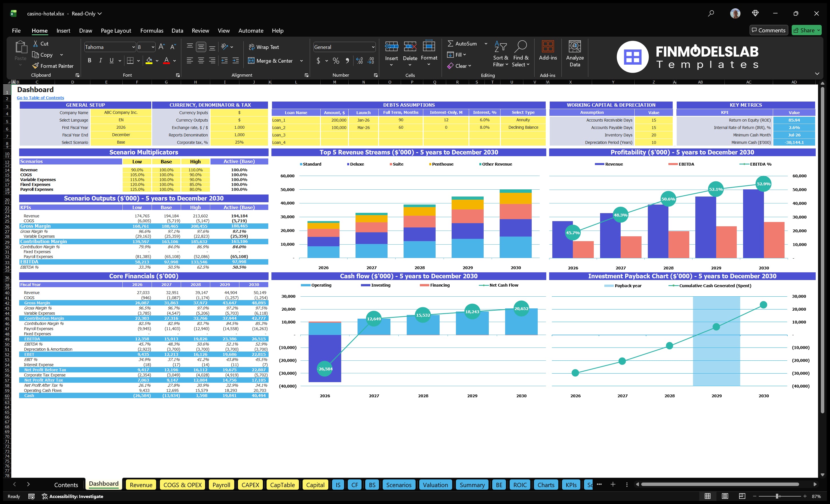Apply Percent Style formatting
Image resolution: width=830 pixels, height=504 pixels.
(x=336, y=61)
